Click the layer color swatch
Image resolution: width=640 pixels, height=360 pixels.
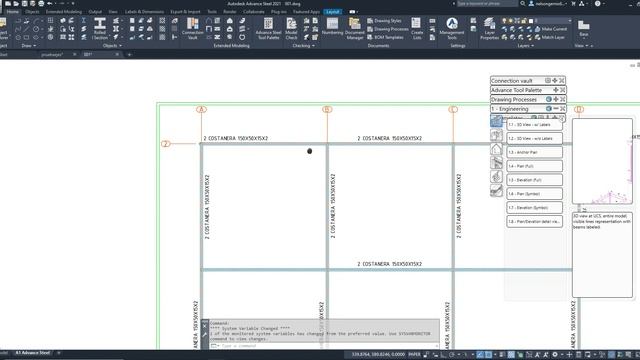tap(531, 21)
